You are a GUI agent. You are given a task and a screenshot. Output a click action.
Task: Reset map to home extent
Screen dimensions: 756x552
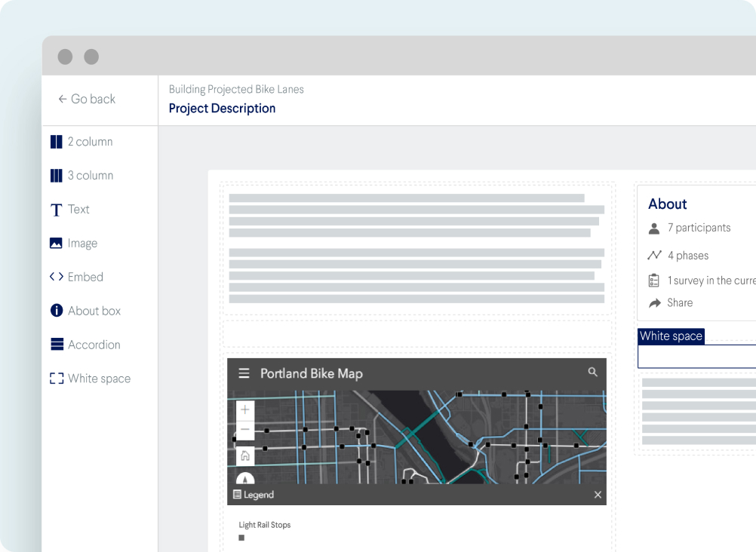[245, 455]
